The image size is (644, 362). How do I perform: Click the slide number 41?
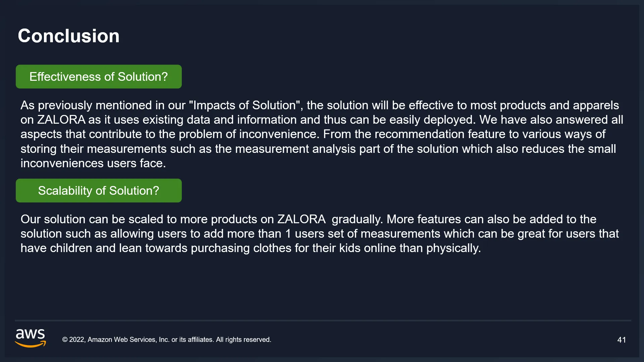pyautogui.click(x=622, y=340)
